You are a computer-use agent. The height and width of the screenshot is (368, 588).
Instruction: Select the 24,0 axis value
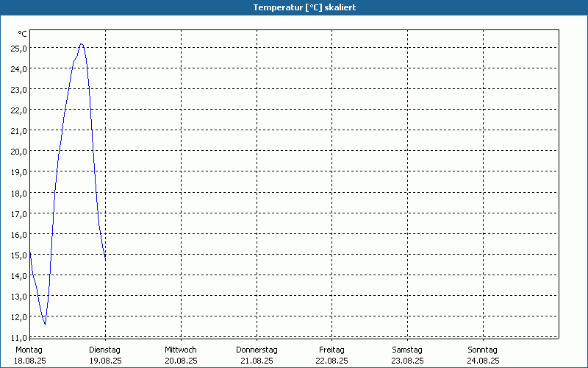pyautogui.click(x=19, y=69)
